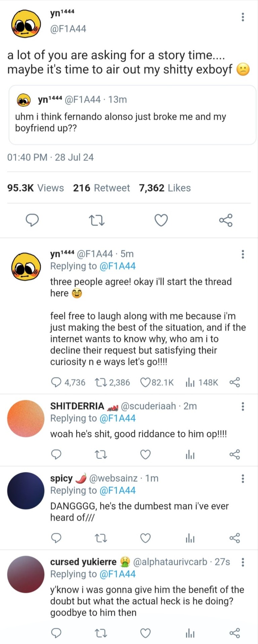Like SHITDERRIA's good riddance reply
258x644 pixels.
tap(145, 454)
